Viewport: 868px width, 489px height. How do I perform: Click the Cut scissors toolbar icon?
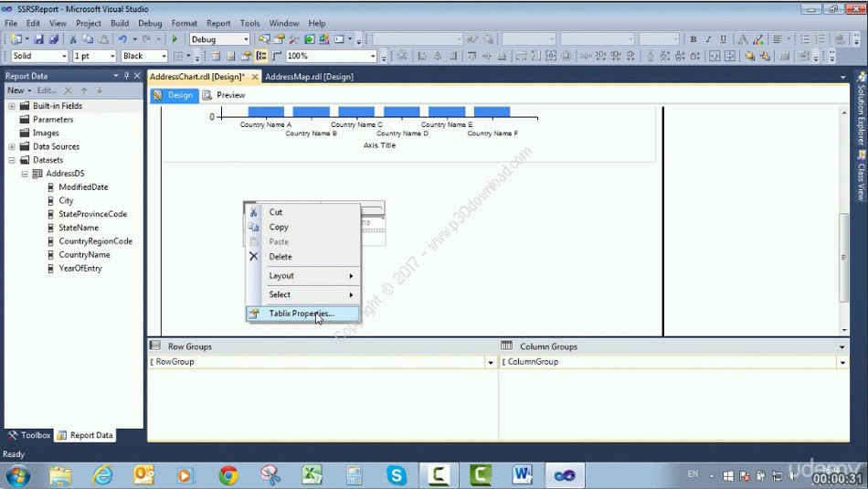click(x=72, y=39)
